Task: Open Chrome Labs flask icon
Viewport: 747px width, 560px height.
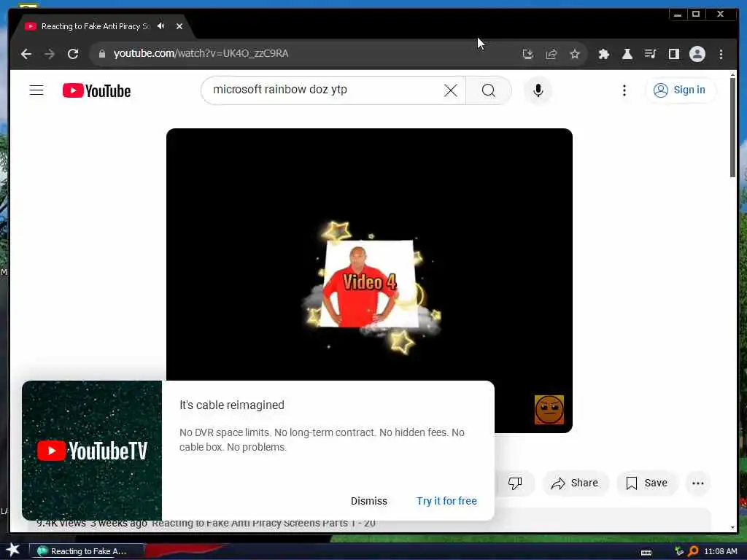Action: (x=627, y=54)
